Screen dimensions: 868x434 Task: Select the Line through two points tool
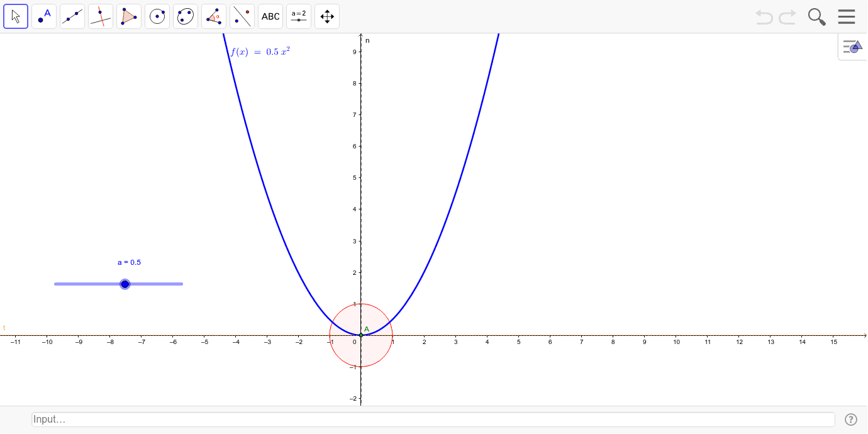click(x=72, y=16)
